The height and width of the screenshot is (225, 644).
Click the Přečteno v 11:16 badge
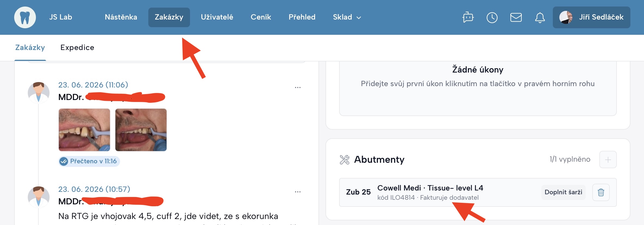(x=89, y=161)
